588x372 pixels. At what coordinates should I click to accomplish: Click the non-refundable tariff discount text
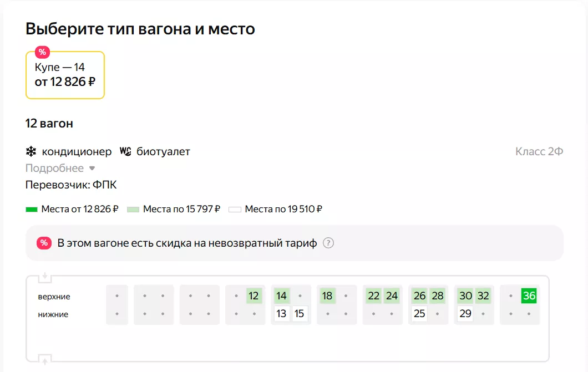187,243
